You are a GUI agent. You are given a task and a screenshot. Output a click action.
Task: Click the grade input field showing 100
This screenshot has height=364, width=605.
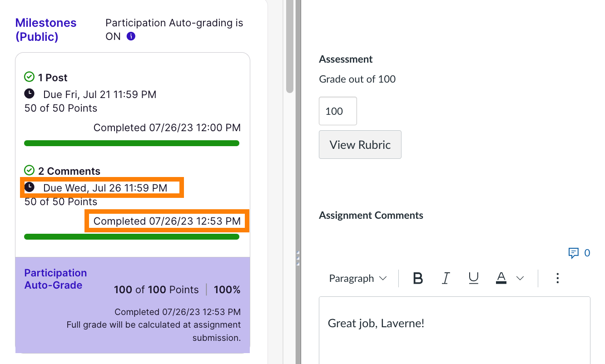pos(337,111)
